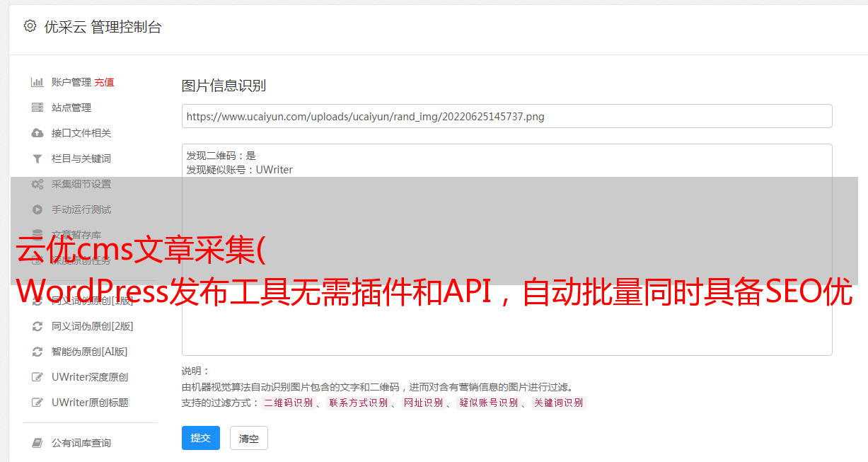Click the book icon beside 公有词库查询
Viewport: 868px width, 462px height.
(37, 443)
